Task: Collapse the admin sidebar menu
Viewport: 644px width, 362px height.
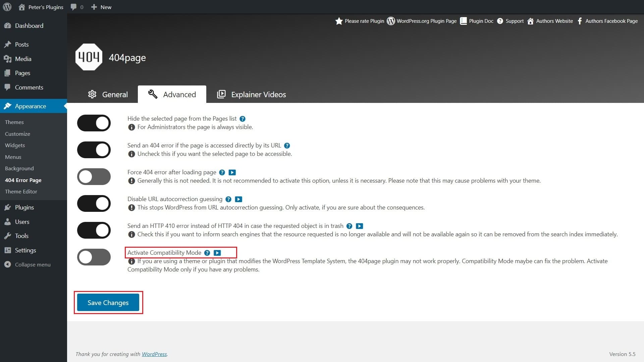Action: 28,265
